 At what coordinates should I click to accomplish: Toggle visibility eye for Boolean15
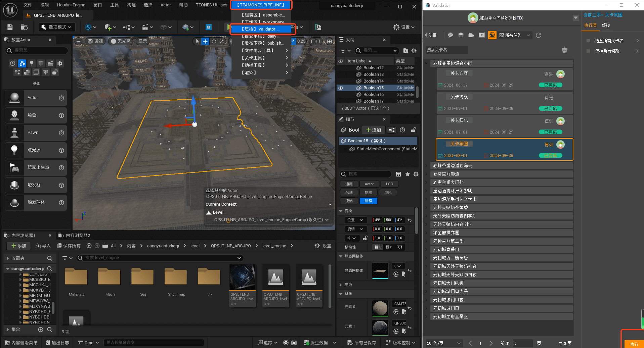(341, 88)
